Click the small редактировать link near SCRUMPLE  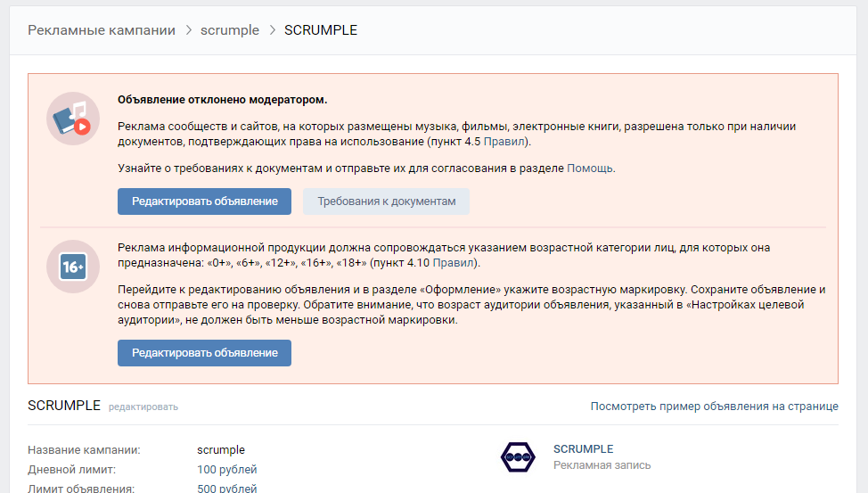click(143, 407)
